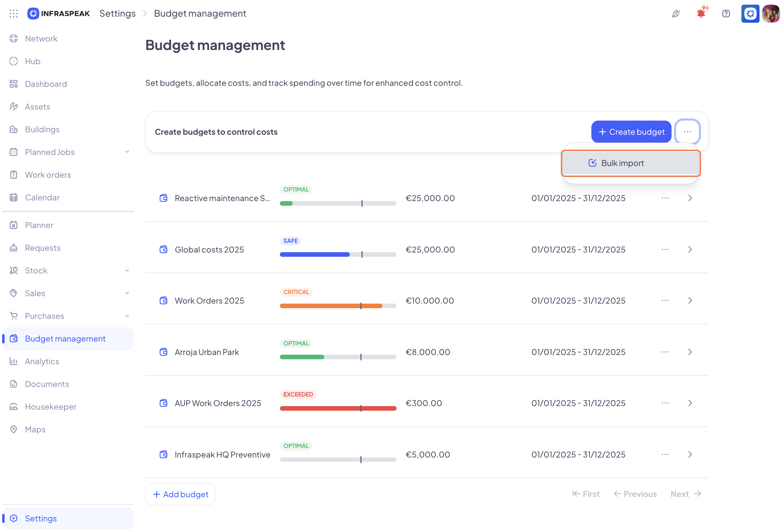Image resolution: width=784 pixels, height=532 pixels.
Task: Open options menu for Work Orders 2025
Action: pos(665,301)
